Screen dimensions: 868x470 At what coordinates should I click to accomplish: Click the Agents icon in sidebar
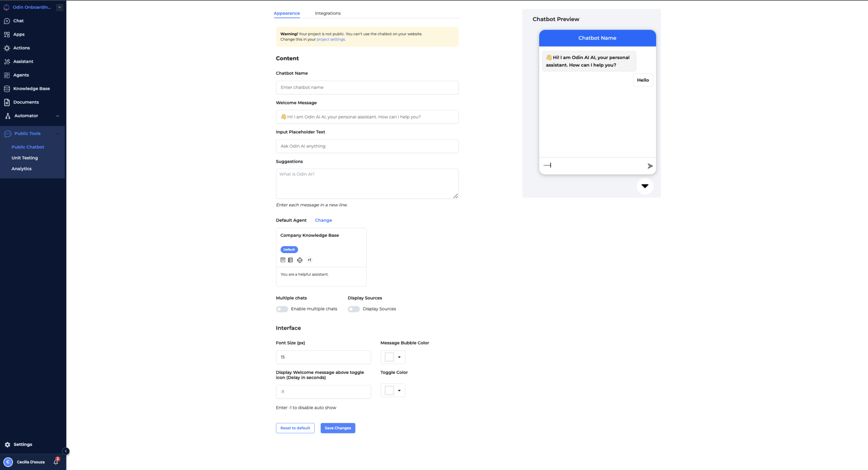pos(7,75)
